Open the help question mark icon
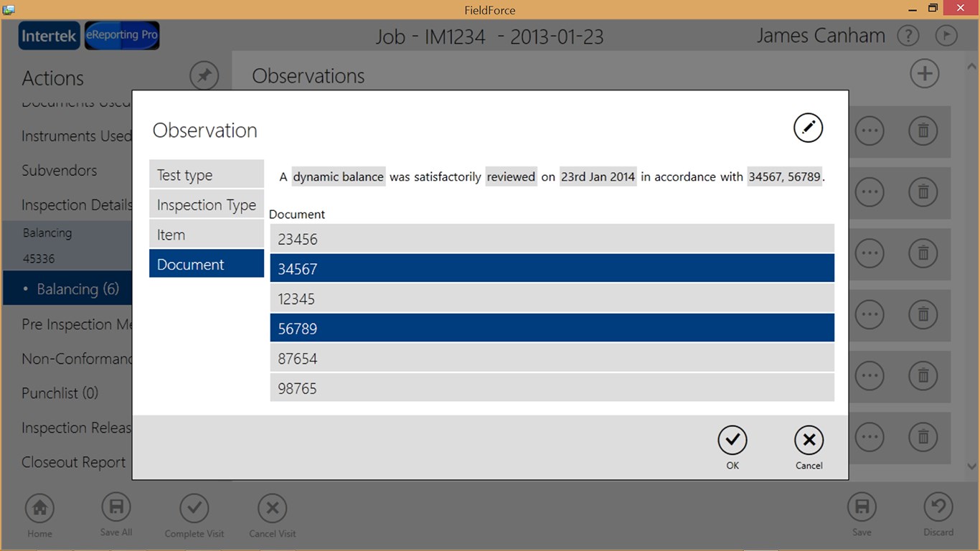 pos(908,36)
